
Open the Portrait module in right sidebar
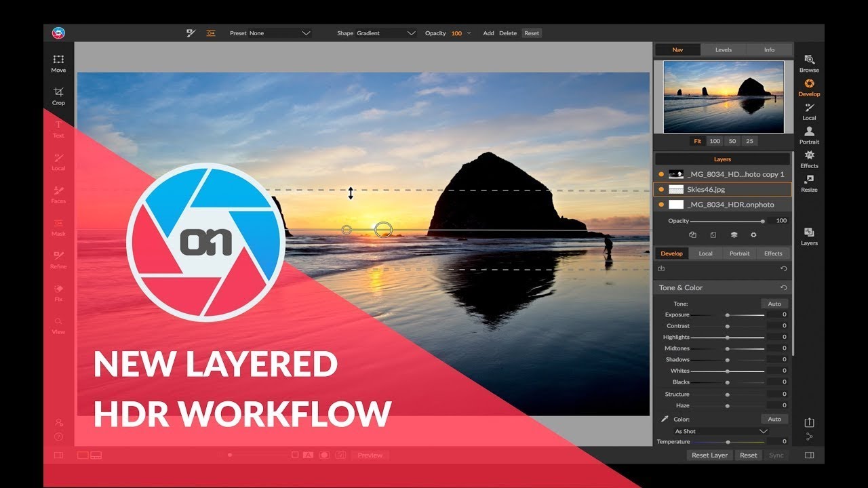click(809, 136)
